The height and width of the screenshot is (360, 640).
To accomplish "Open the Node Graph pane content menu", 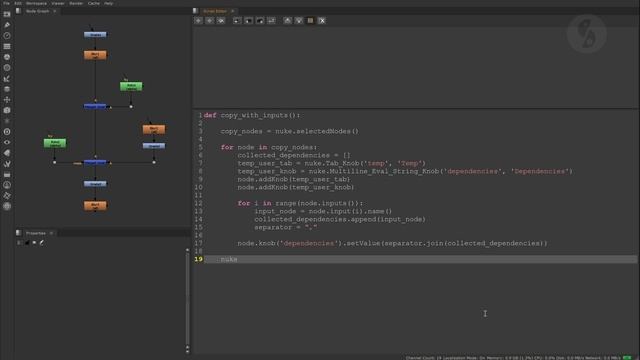I will (x=18, y=11).
